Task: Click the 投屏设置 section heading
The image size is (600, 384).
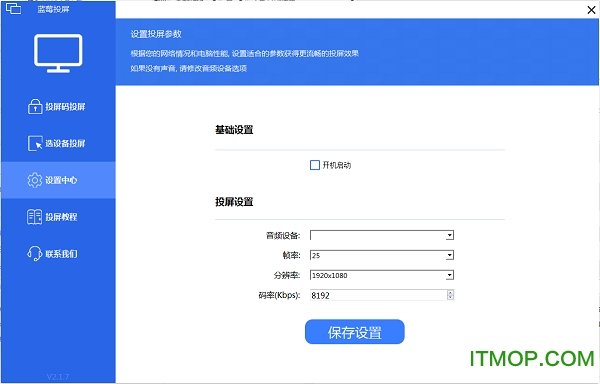Action: [x=234, y=202]
